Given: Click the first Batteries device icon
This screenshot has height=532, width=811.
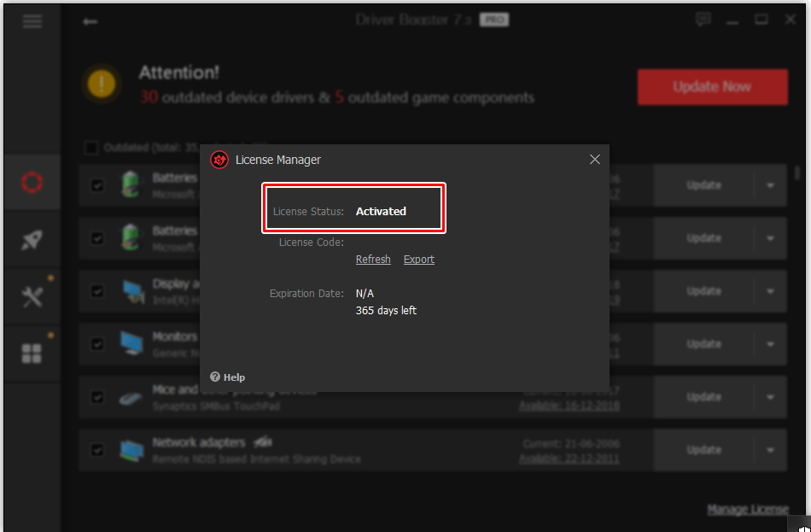Looking at the screenshot, I should point(130,184).
